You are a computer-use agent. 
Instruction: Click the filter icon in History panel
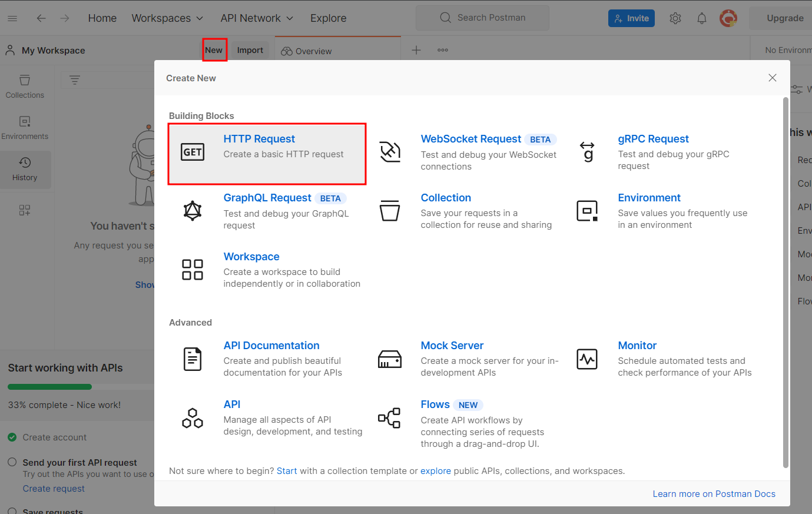coord(75,79)
